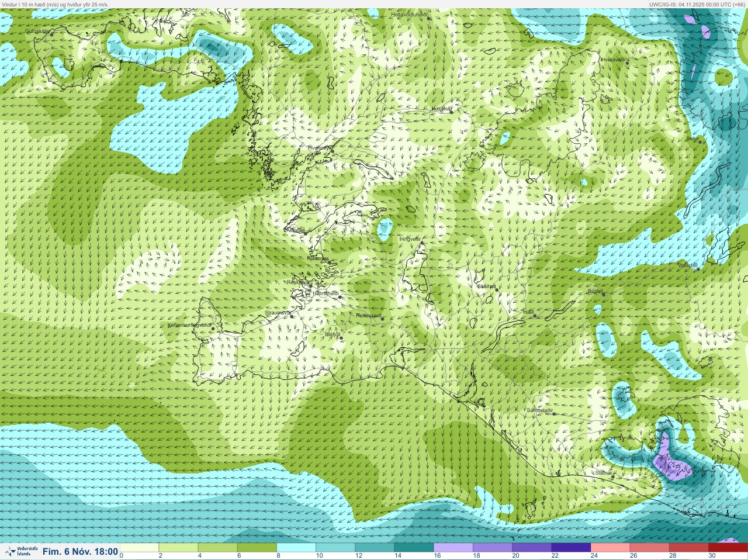Select the Búrfell station label
748x560 pixels.
coord(595,291)
